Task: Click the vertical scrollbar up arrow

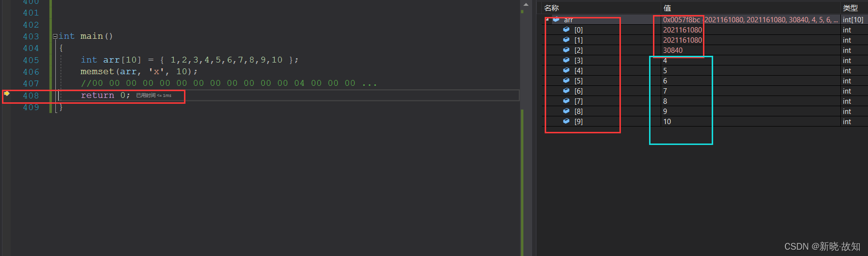Action: tap(526, 4)
